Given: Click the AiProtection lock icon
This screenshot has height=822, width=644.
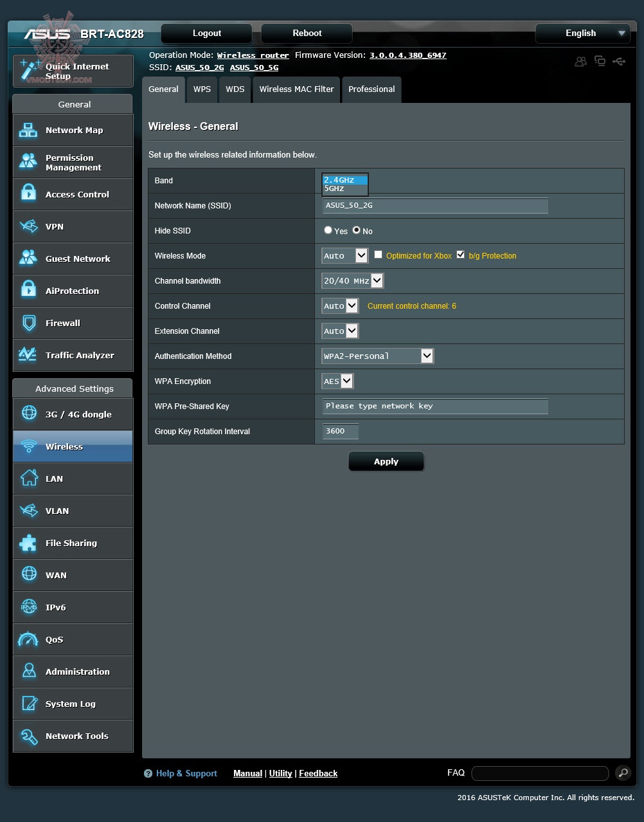Looking at the screenshot, I should (x=28, y=290).
